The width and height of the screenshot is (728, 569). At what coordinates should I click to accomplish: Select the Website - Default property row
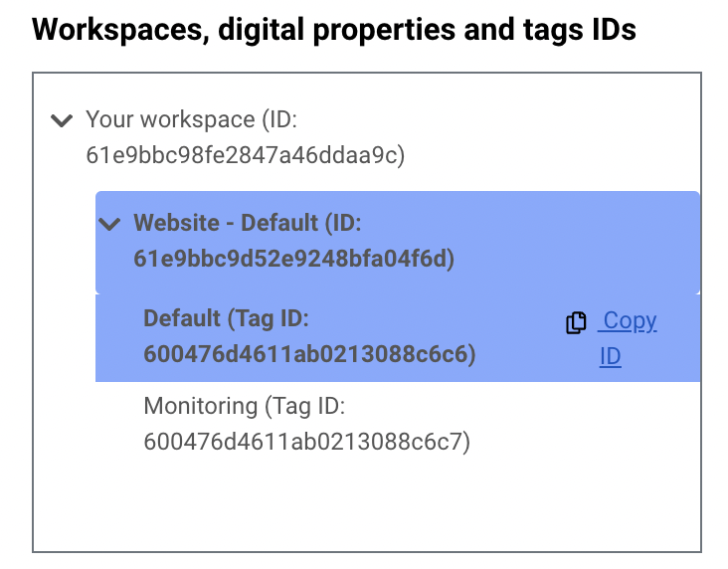click(398, 242)
